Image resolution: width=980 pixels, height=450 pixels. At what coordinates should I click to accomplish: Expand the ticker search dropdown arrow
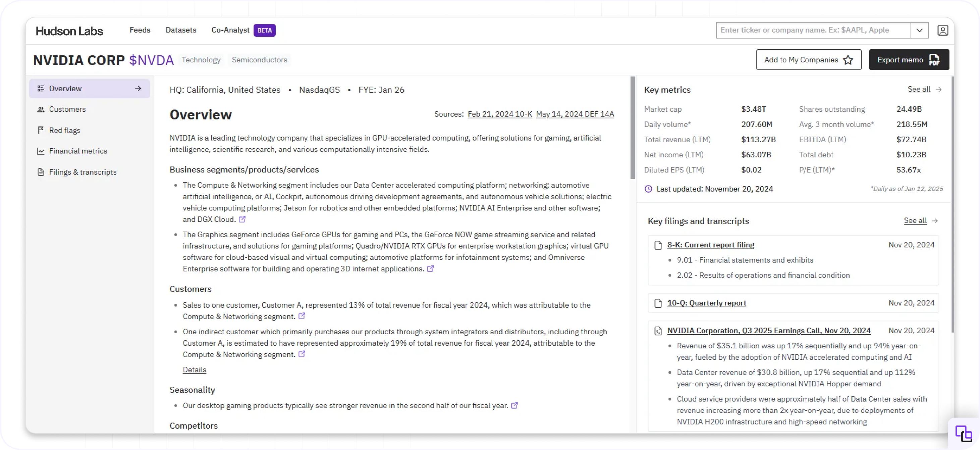pos(919,31)
